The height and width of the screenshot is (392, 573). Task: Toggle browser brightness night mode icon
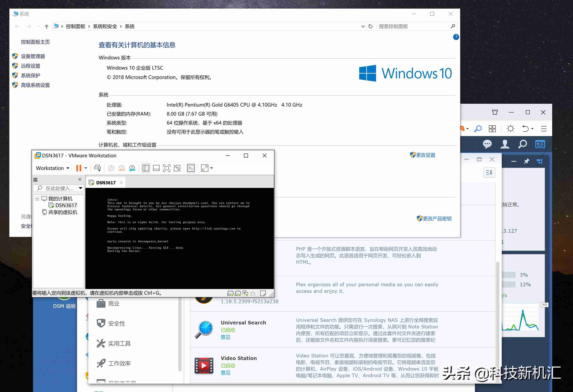tap(510, 129)
